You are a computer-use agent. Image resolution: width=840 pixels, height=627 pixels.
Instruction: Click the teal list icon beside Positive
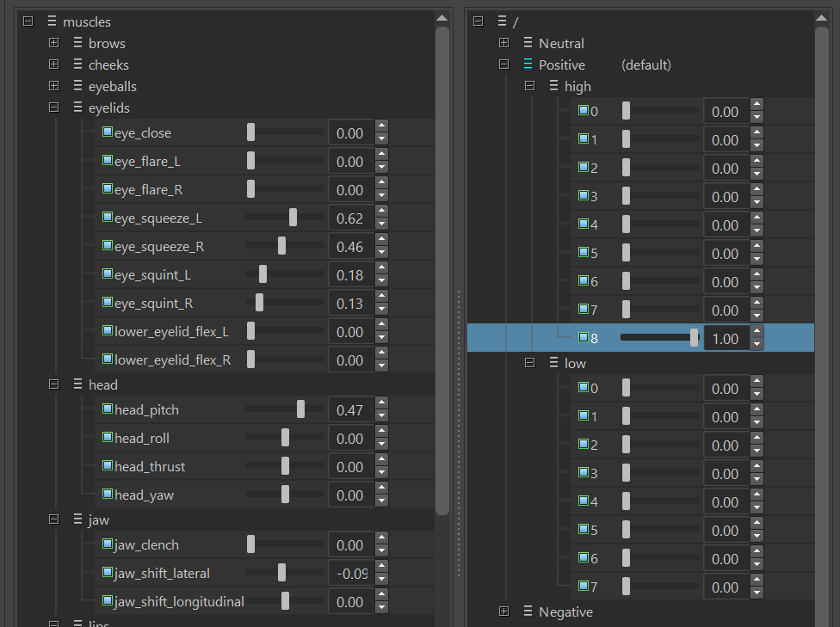click(x=527, y=65)
